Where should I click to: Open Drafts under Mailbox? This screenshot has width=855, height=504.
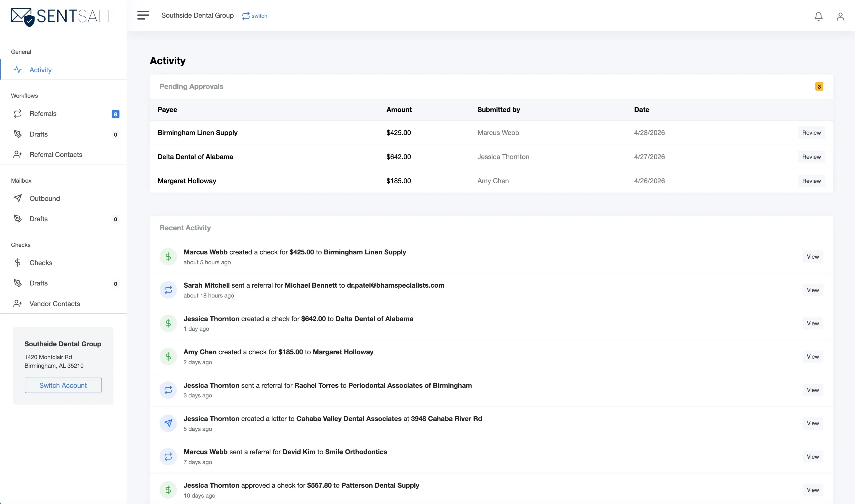[x=38, y=219]
